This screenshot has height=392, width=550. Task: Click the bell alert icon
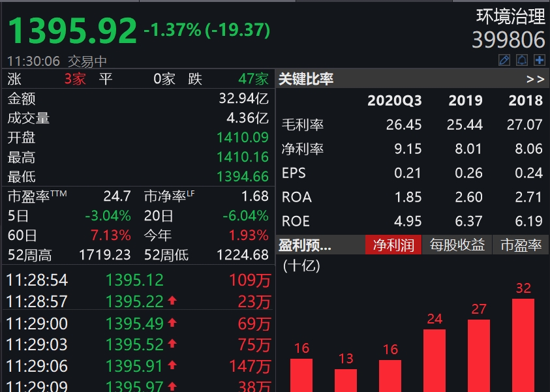coord(521,60)
